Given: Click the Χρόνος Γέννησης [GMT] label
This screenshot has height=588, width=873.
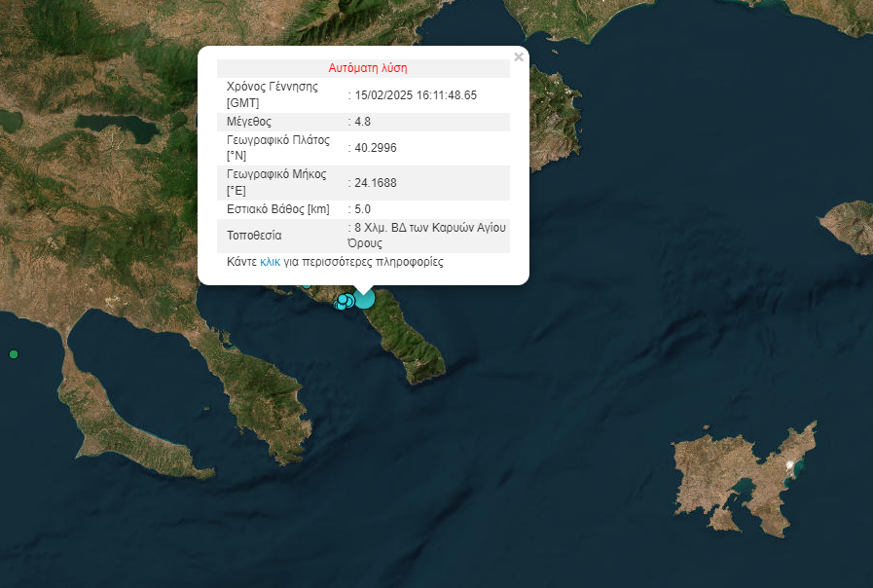Looking at the screenshot, I should pos(273,94).
